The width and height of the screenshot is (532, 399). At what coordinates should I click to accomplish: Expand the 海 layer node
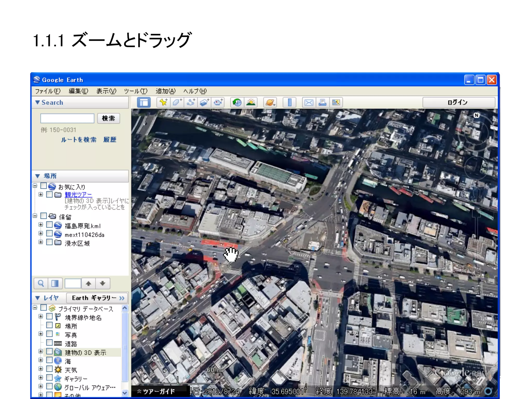point(41,360)
